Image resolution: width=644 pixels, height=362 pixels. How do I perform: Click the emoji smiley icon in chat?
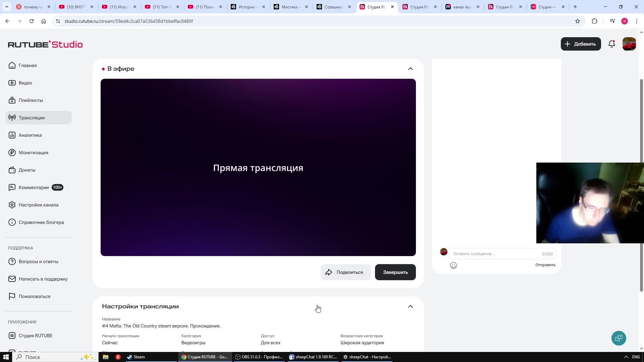click(453, 265)
